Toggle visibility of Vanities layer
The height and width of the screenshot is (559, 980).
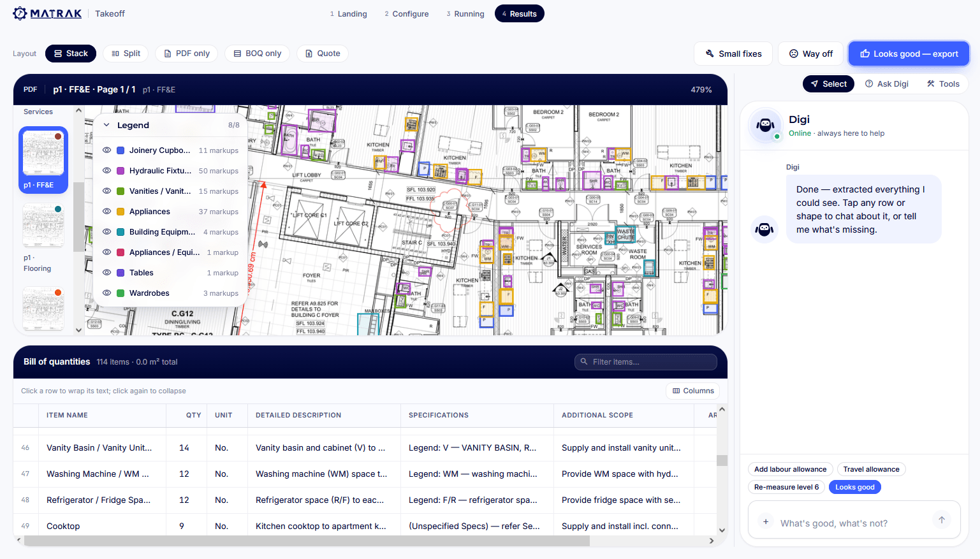(x=107, y=191)
